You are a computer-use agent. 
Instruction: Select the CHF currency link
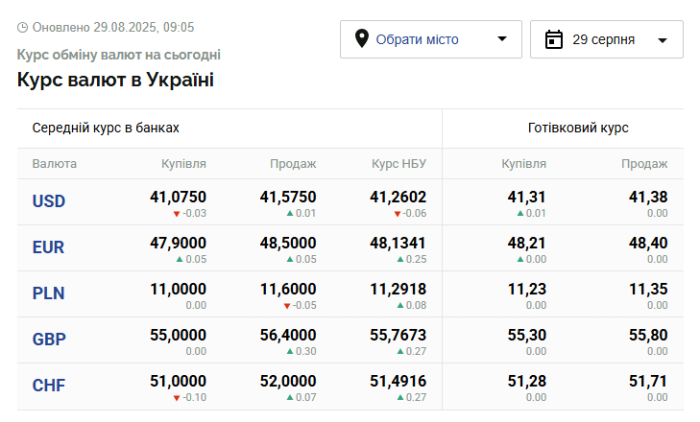pos(49,385)
